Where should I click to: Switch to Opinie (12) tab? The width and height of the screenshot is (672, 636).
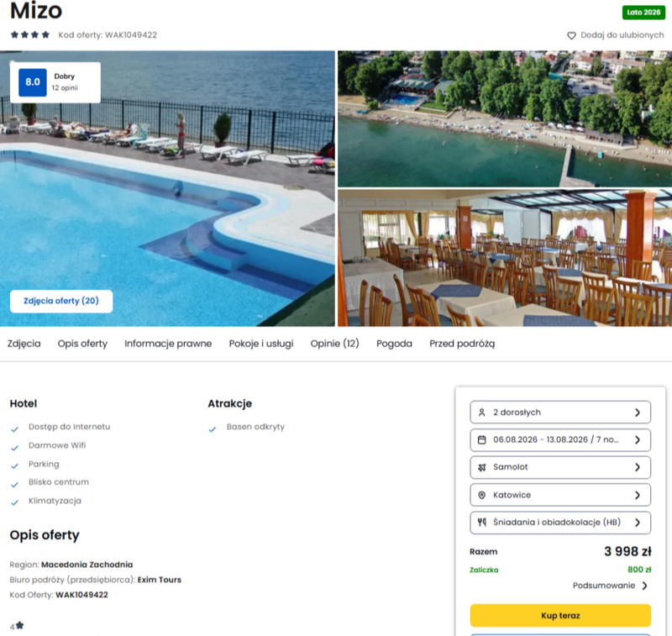(x=334, y=344)
